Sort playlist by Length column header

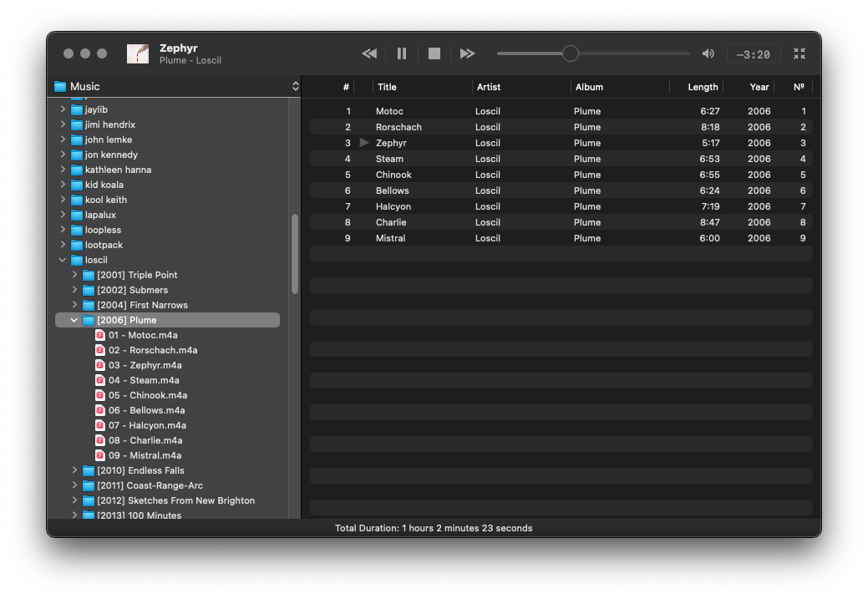[703, 87]
